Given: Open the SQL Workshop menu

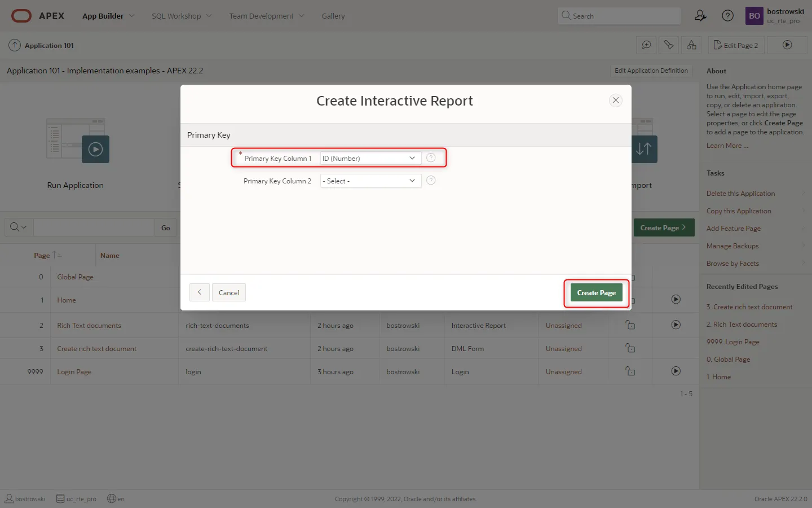Looking at the screenshot, I should (x=182, y=16).
